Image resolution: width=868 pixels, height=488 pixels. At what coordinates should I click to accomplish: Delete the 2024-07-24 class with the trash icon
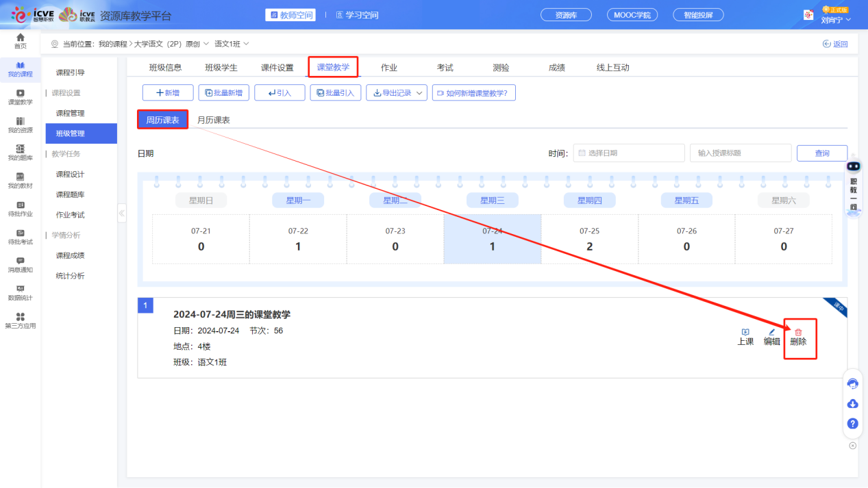pyautogui.click(x=799, y=336)
